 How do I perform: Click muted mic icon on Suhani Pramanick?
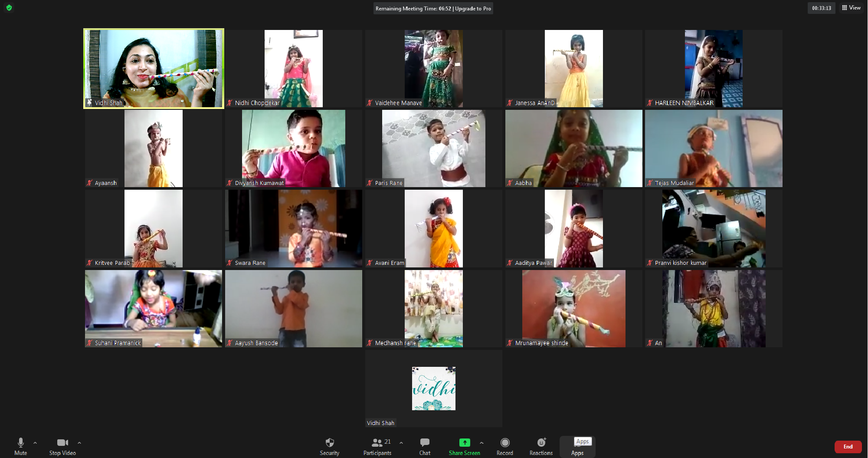point(89,343)
